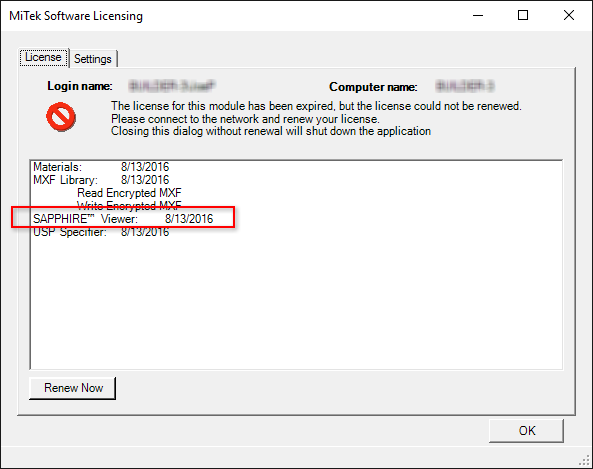Select the USP Specifier license row
The image size is (593, 469).
[x=101, y=232]
